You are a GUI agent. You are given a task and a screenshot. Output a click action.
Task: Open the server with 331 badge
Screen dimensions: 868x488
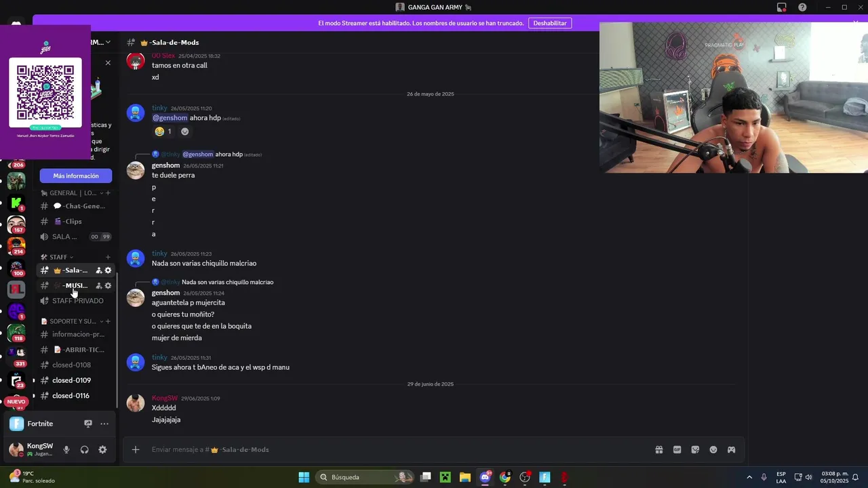point(16,355)
